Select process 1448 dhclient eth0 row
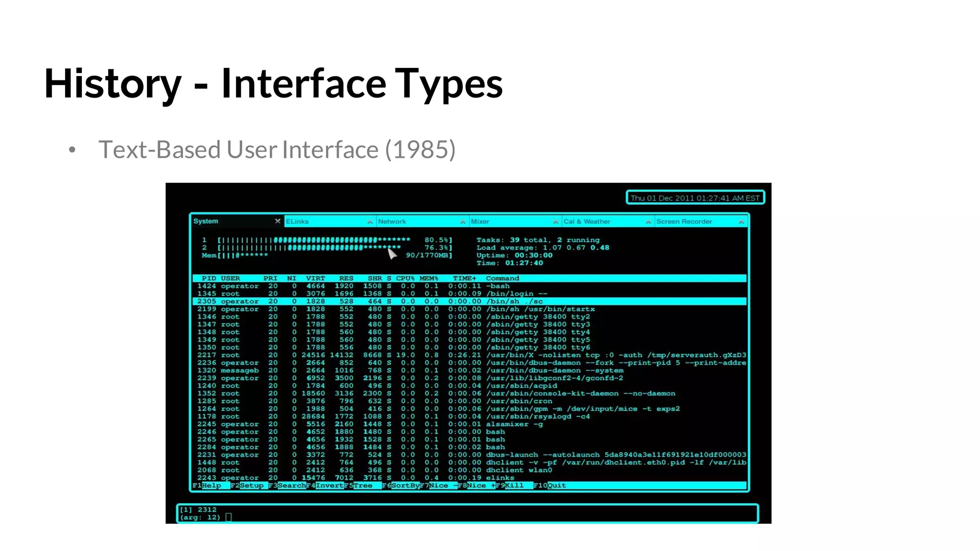 (x=469, y=462)
